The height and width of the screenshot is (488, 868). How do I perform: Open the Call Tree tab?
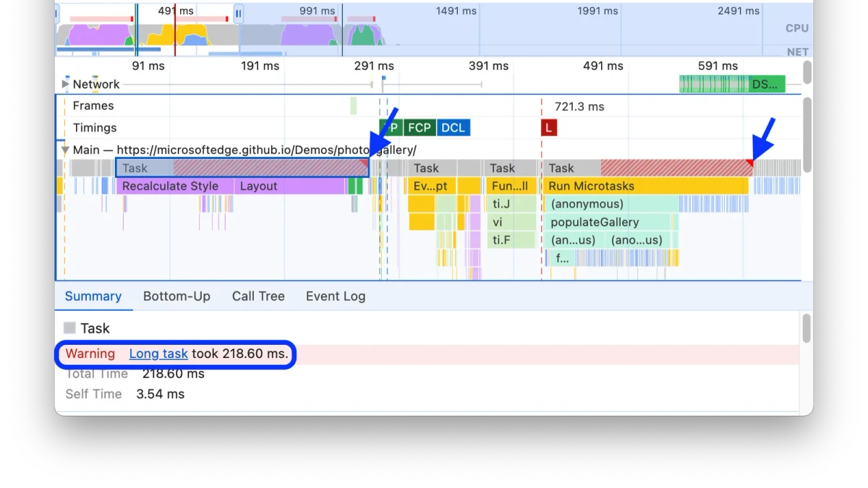pos(258,296)
